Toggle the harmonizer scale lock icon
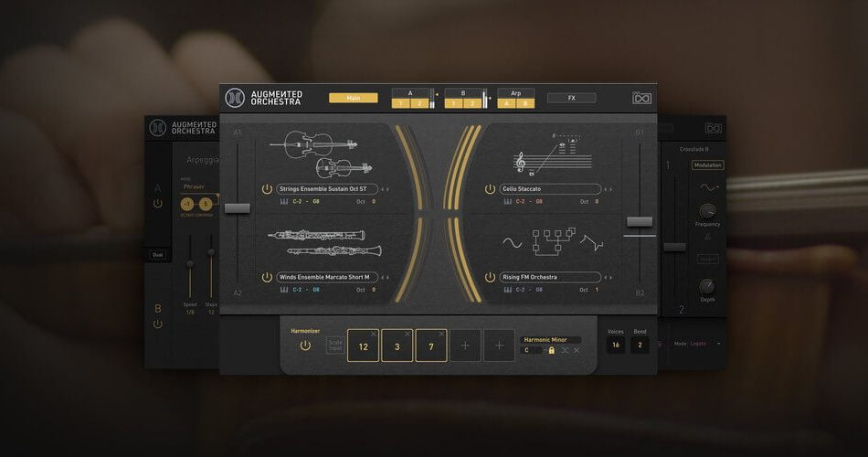Screen dimensions: 868x457 pos(551,350)
